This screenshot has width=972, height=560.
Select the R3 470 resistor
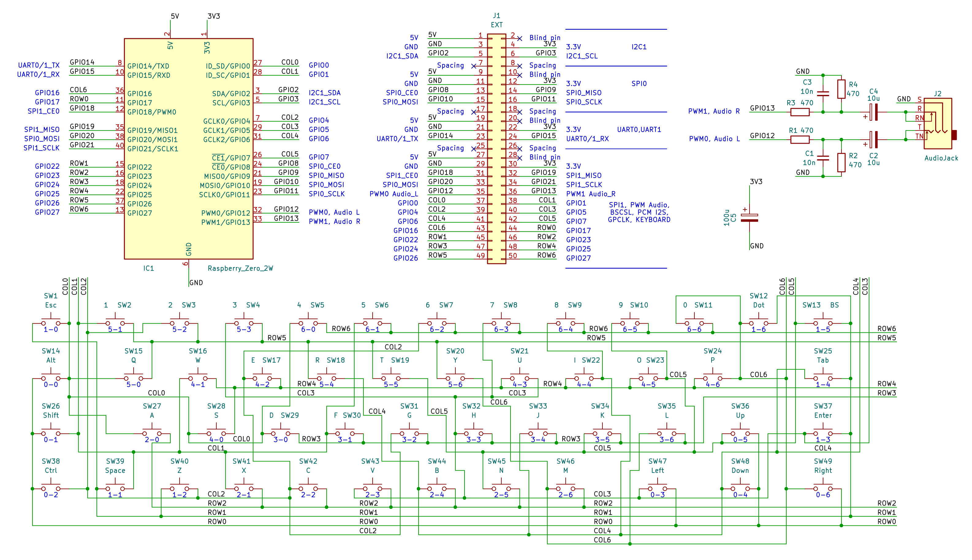[x=800, y=112]
